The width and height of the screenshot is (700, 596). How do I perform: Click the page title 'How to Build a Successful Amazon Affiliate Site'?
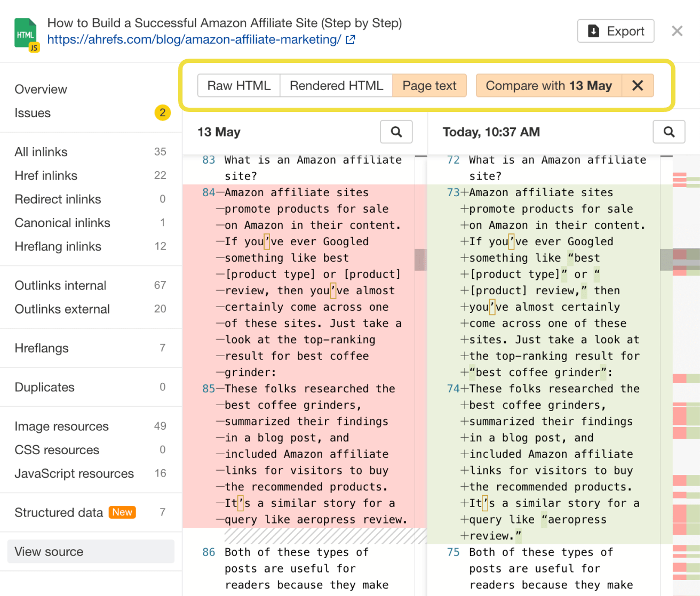point(225,23)
